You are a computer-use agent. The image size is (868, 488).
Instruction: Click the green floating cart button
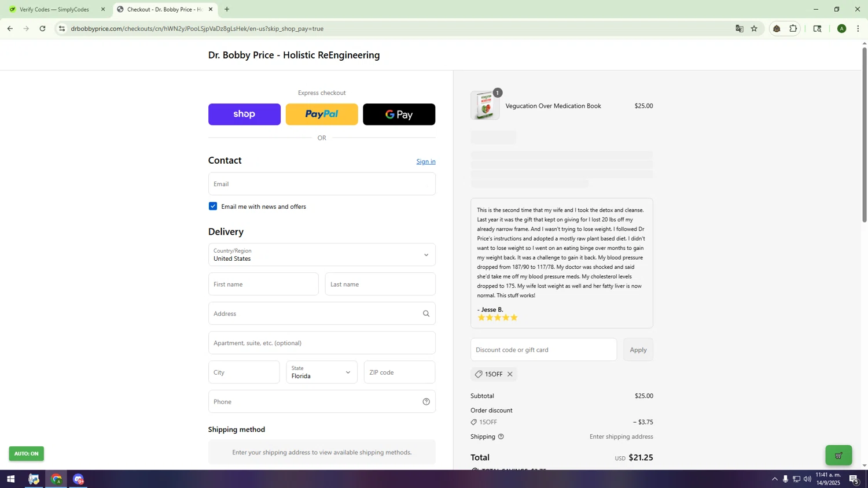(838, 456)
